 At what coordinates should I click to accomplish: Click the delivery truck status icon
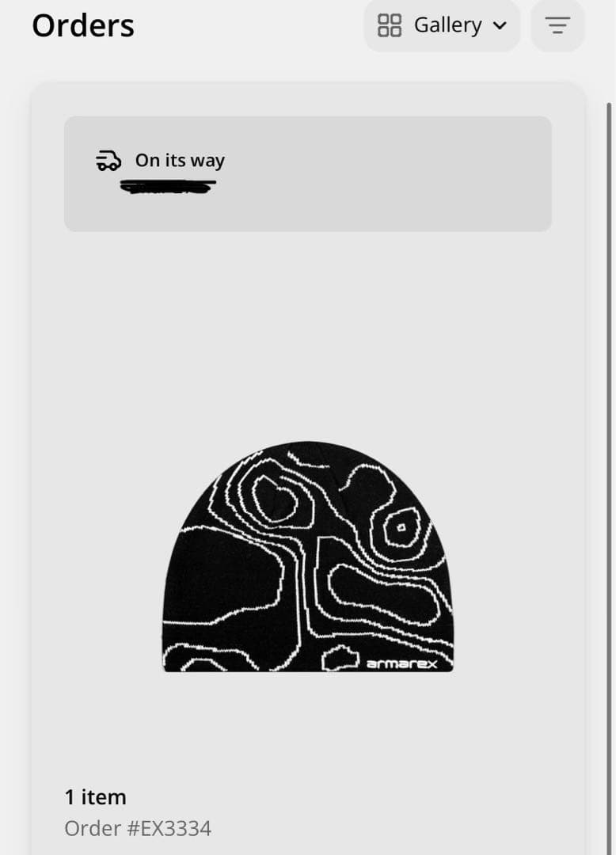[108, 161]
